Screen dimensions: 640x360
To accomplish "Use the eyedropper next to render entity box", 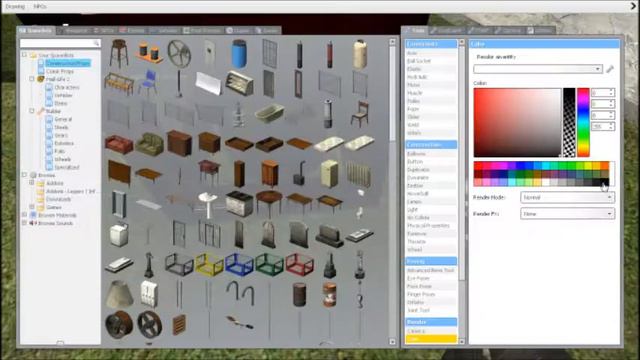I will pos(610,69).
